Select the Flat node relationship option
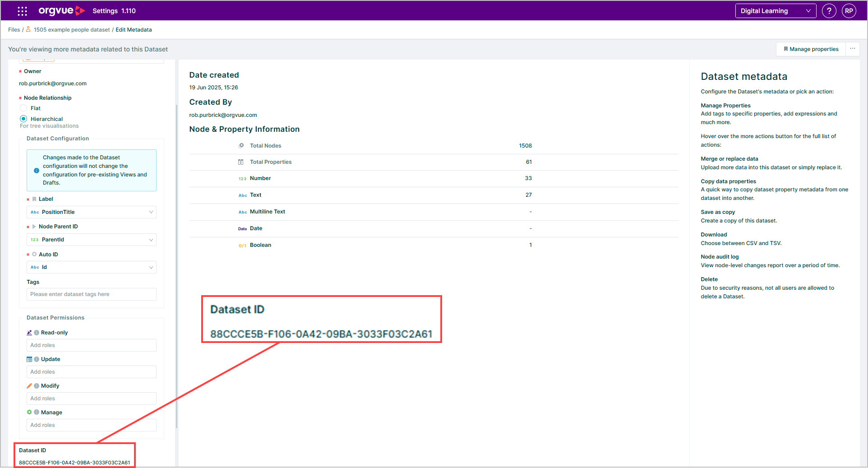Viewport: 868px width, 468px height. [23, 108]
